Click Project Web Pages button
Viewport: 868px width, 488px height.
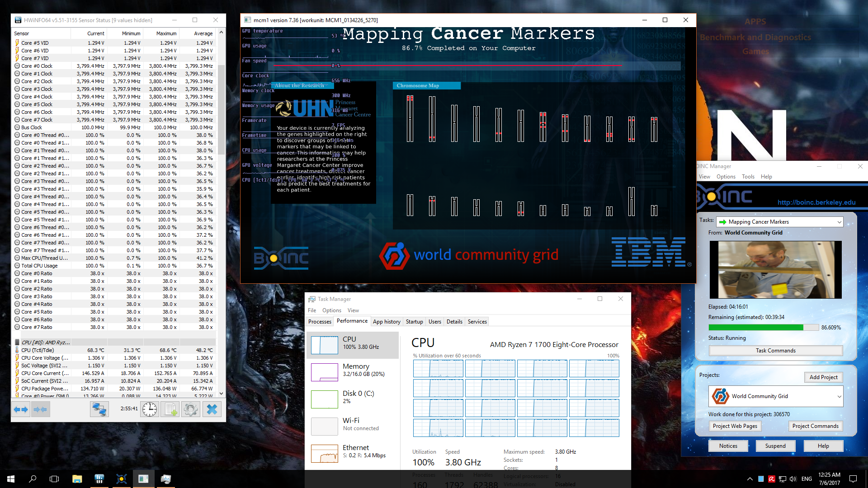pos(735,426)
